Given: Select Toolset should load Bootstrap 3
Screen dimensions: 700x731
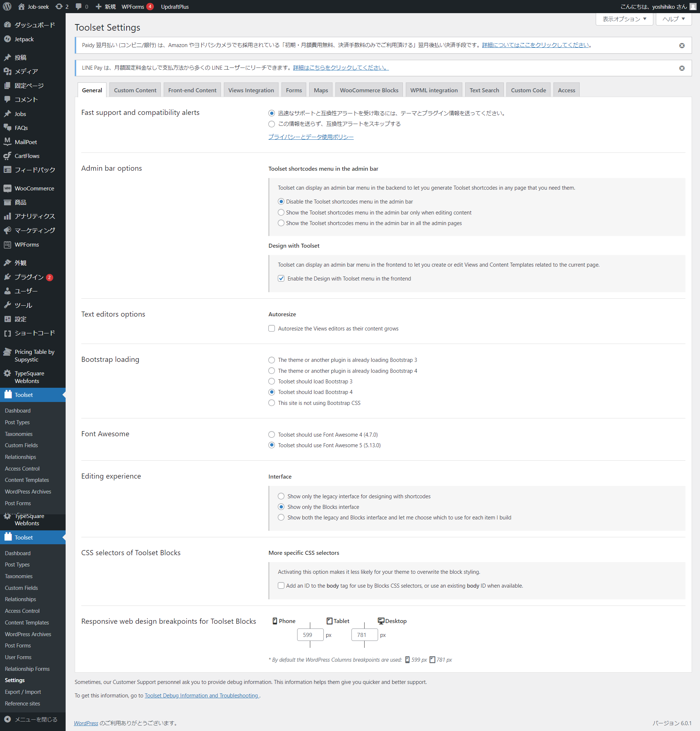Looking at the screenshot, I should point(272,382).
